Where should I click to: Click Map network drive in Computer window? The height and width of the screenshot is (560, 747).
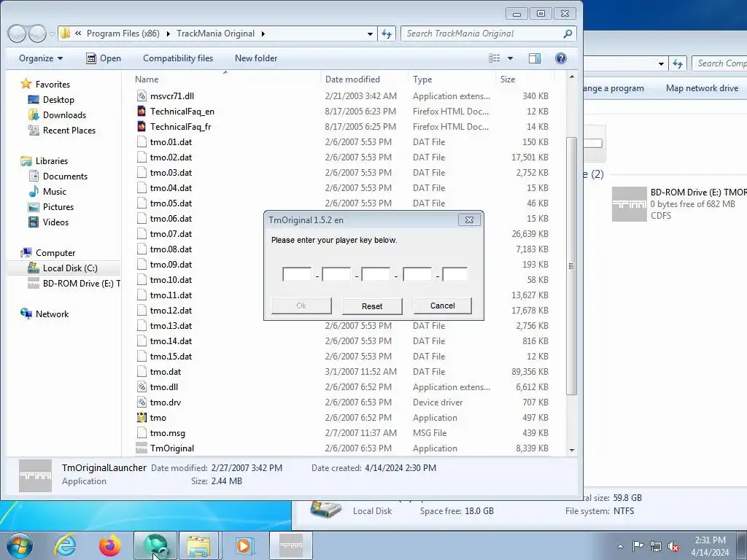[x=703, y=88]
